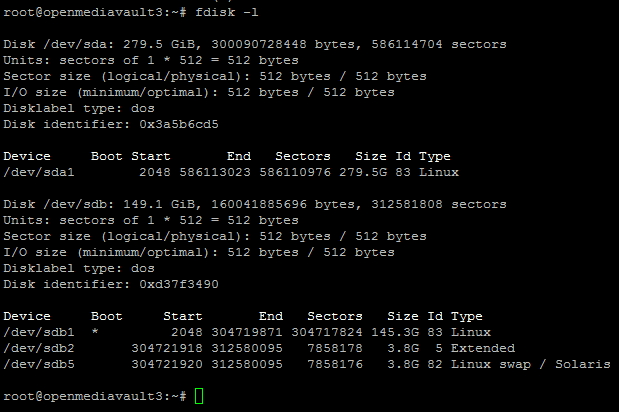Click 'Linux swap / Solaris' type text
The height and width of the screenshot is (412, 619).
pyautogui.click(x=531, y=364)
